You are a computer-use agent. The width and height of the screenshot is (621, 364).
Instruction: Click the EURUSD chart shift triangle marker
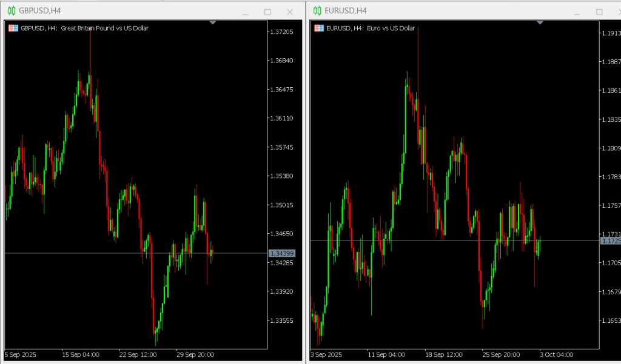540,22
